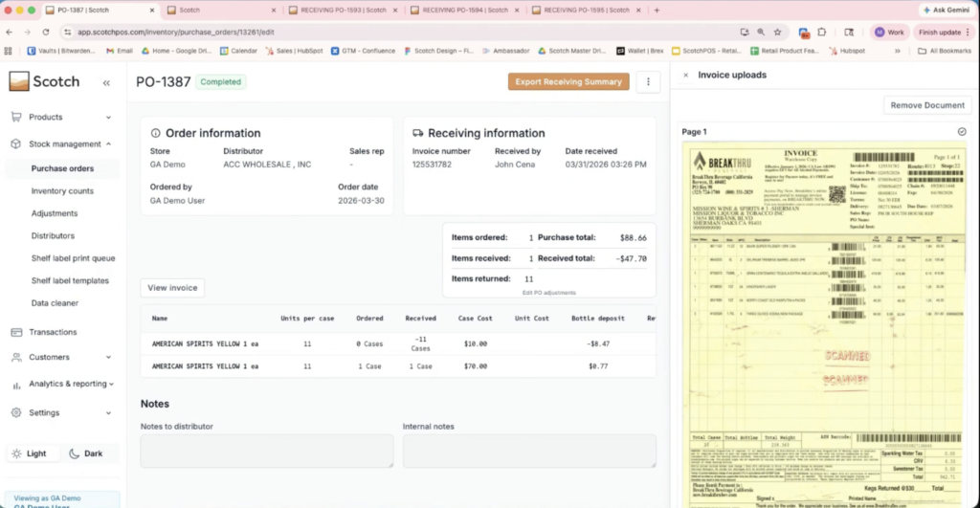980x508 pixels.
Task: Click the invoice Page 1 thumbnail image
Action: (824, 325)
